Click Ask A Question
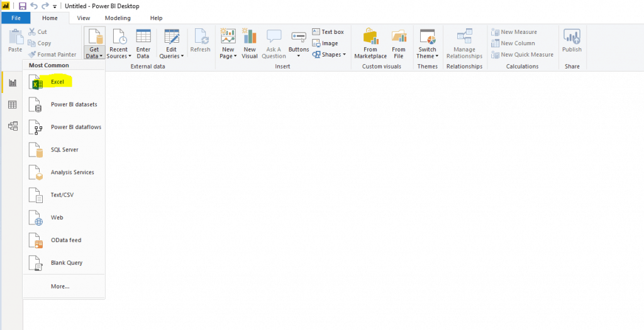Screen dimensions: 644x330 (x=274, y=43)
